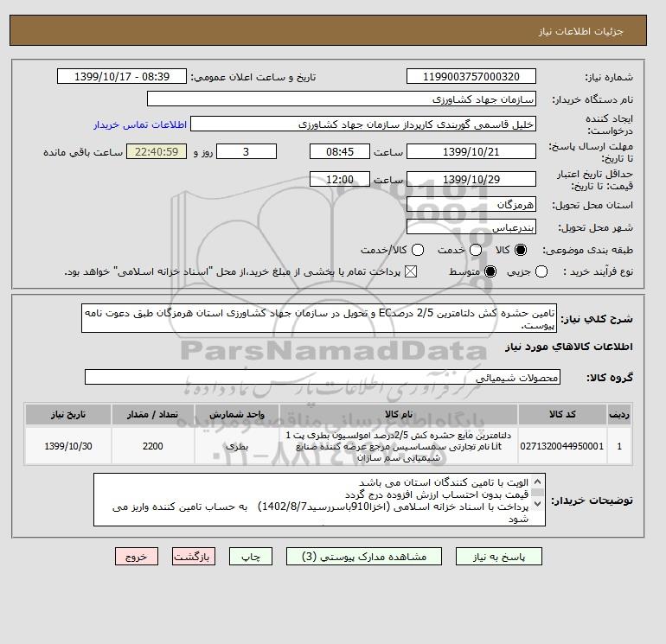666x644 pixels.
Task: Open مشاهده مدارک پیوستی (3) button
Action: coord(364,556)
